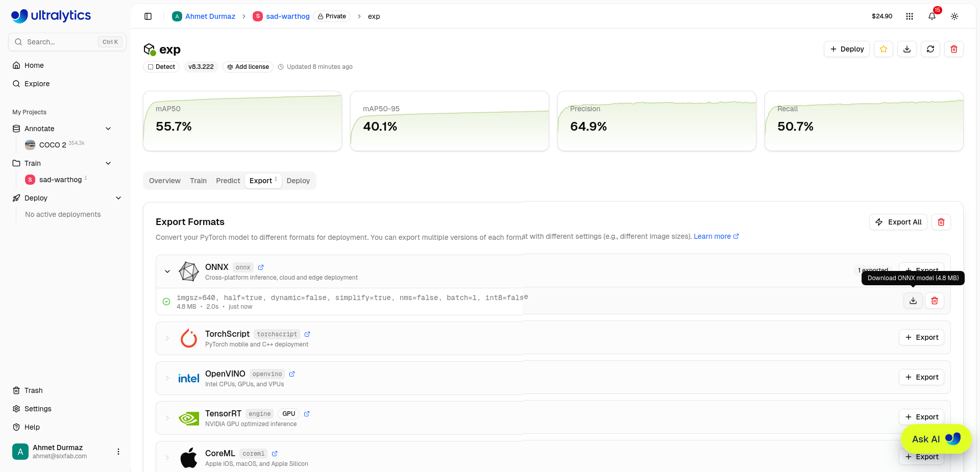Screen dimensions: 980x472
Task: Collapse the Annotate section in sidebar
Action: [108, 129]
